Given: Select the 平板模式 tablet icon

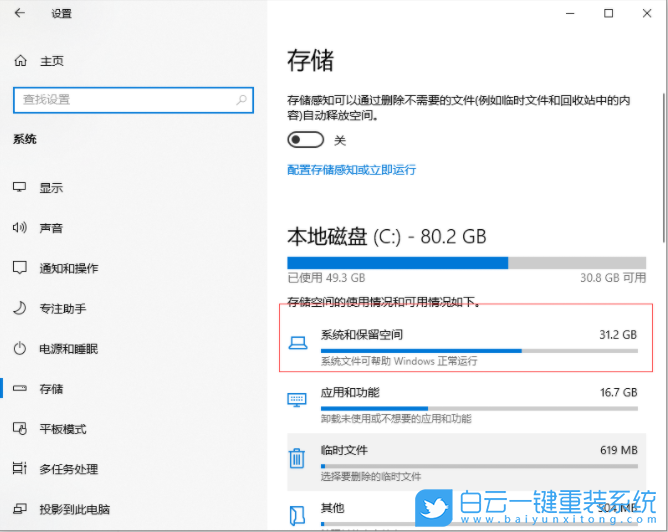Looking at the screenshot, I should click(x=20, y=428).
